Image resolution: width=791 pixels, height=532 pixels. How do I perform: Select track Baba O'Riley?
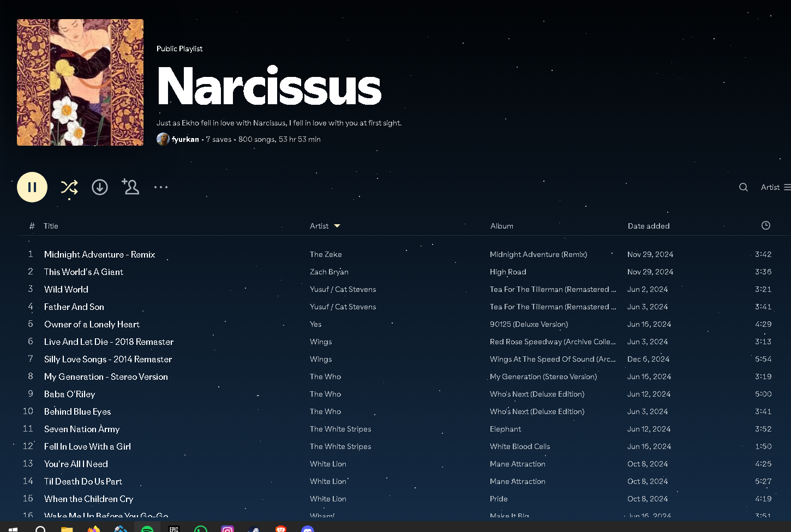coord(69,394)
